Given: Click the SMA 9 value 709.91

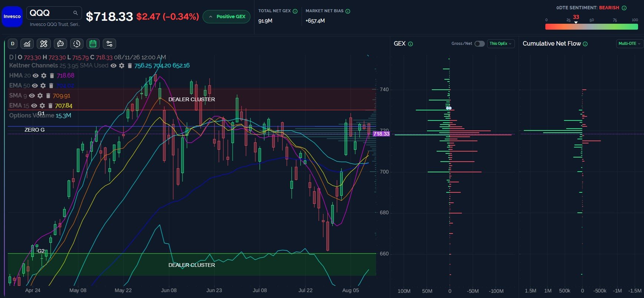Looking at the screenshot, I should (62, 96).
